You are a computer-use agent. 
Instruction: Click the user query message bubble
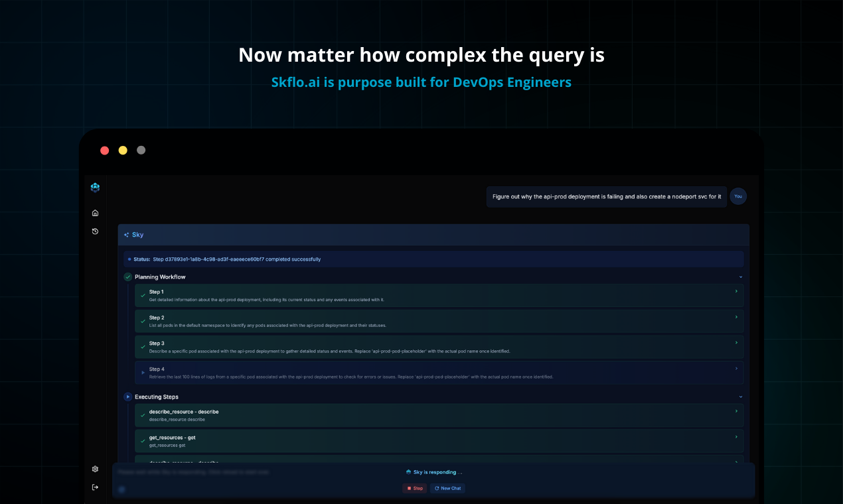pyautogui.click(x=607, y=196)
